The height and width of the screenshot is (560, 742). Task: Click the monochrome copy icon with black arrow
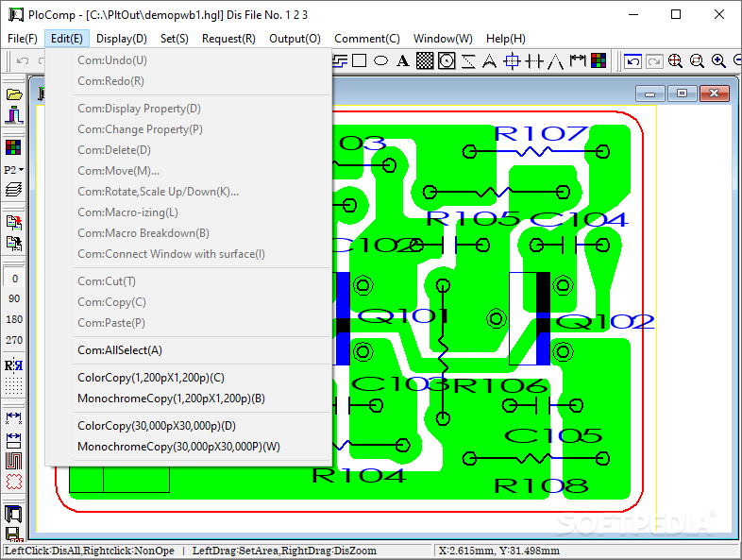point(14,244)
